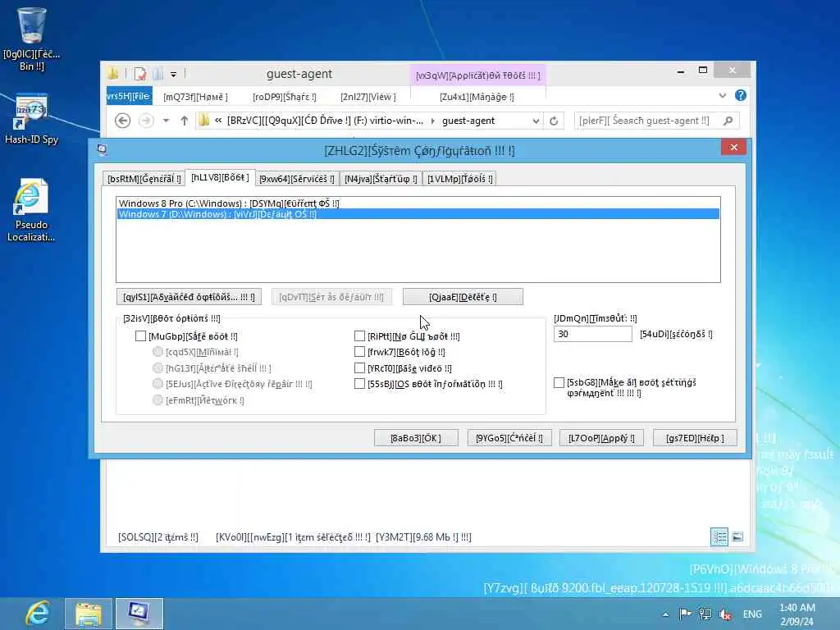The width and height of the screenshot is (840, 630).
Task: Open the Recycle Bin desktop icon
Action: 32,39
